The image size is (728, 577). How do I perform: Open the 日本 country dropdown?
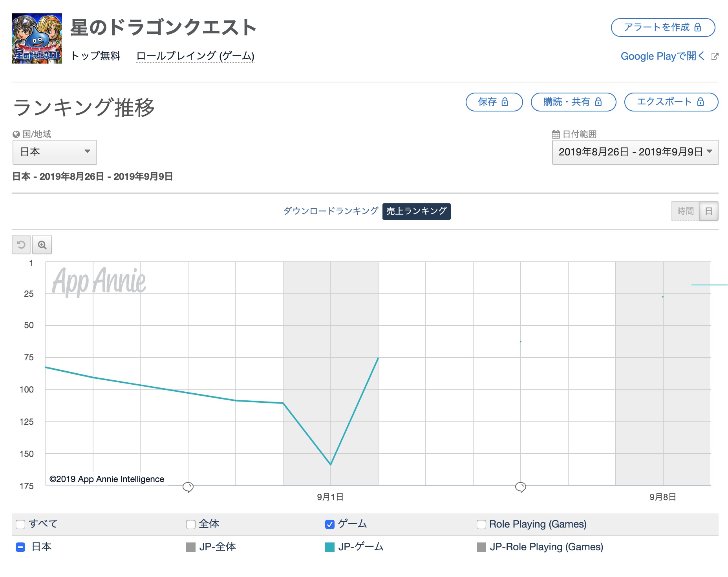(x=55, y=152)
